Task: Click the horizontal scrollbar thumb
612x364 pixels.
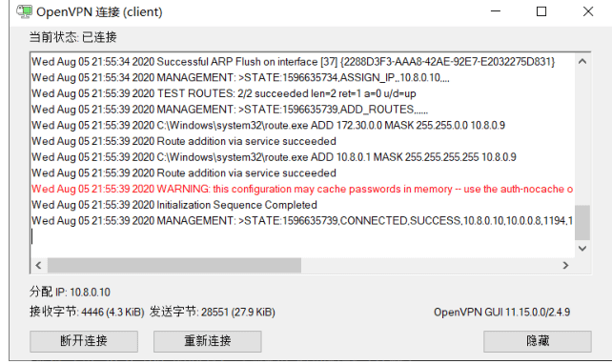Action: click(174, 266)
